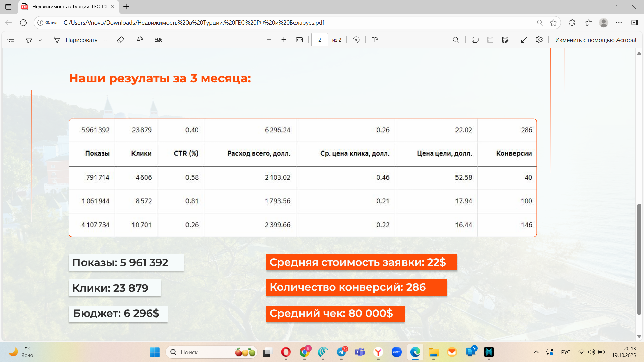The image size is (644, 362).
Task: Toggle the Highlight tool
Action: tap(29, 40)
